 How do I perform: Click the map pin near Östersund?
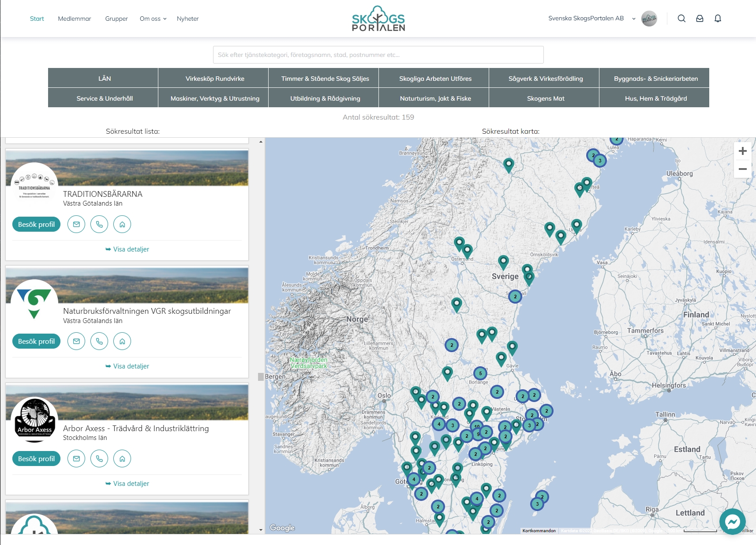468,252
